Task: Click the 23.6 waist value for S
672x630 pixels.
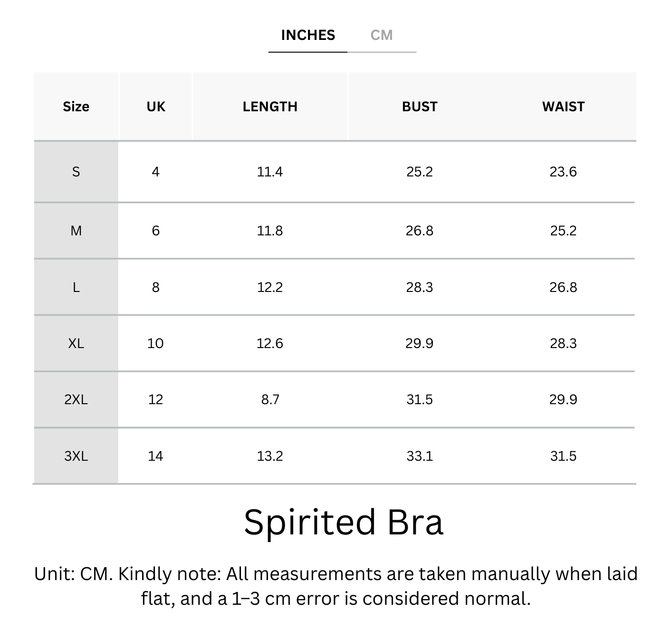Action: [x=563, y=172]
